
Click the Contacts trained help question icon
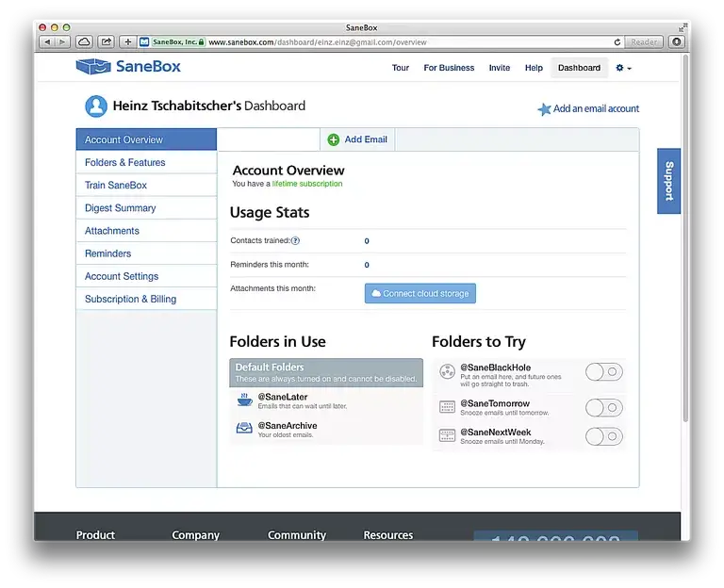point(295,240)
